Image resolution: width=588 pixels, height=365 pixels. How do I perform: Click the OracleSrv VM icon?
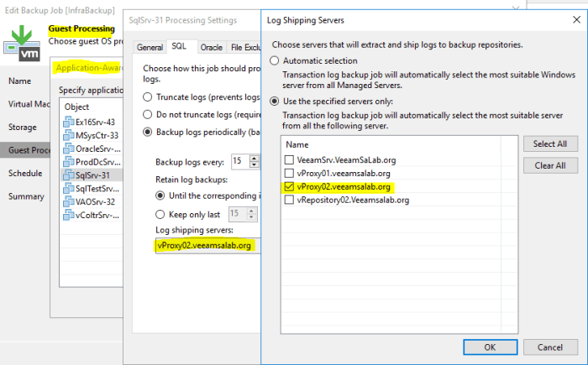(x=69, y=149)
